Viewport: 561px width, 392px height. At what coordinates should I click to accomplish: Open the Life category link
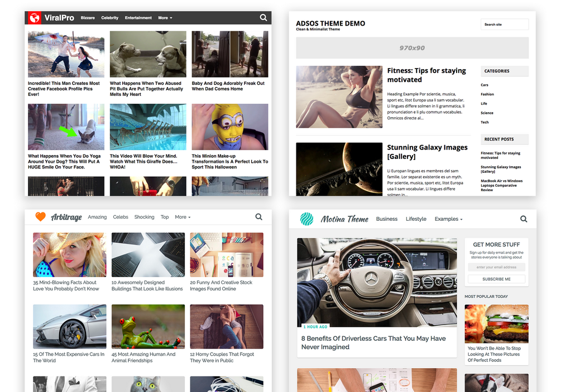tap(484, 104)
